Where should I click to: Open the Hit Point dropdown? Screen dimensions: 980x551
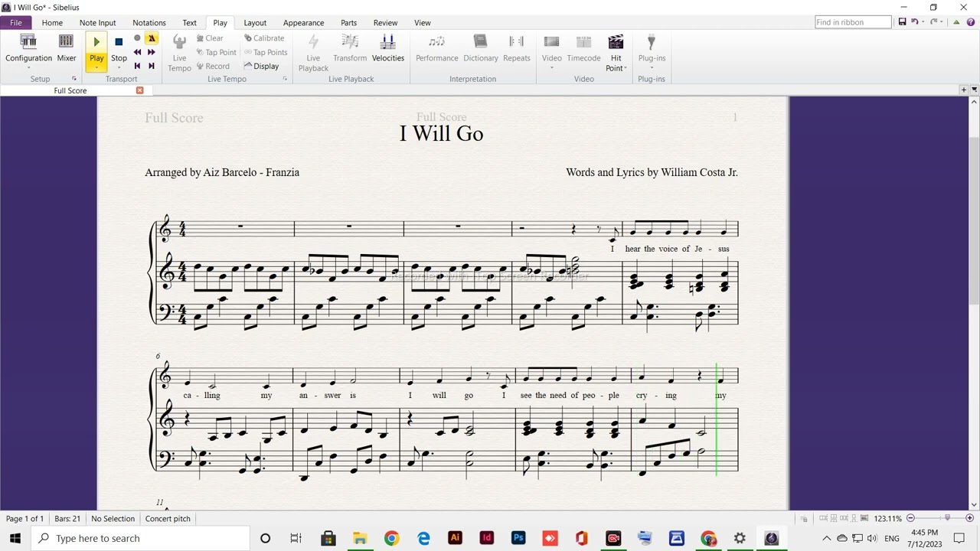(x=616, y=52)
